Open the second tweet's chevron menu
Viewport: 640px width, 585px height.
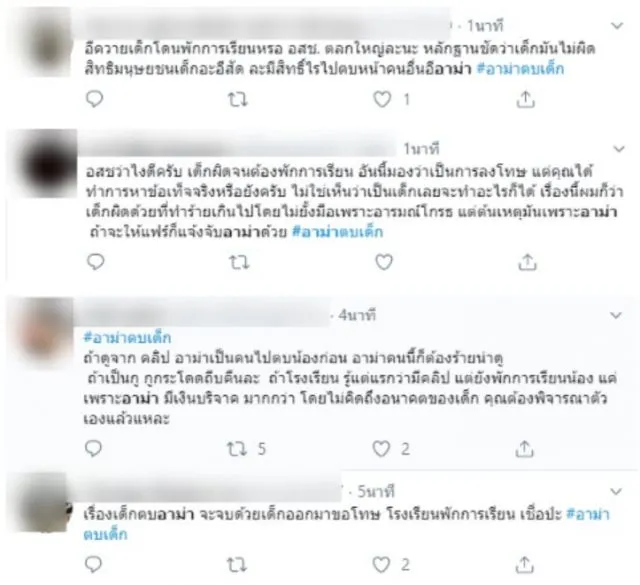[619, 149]
